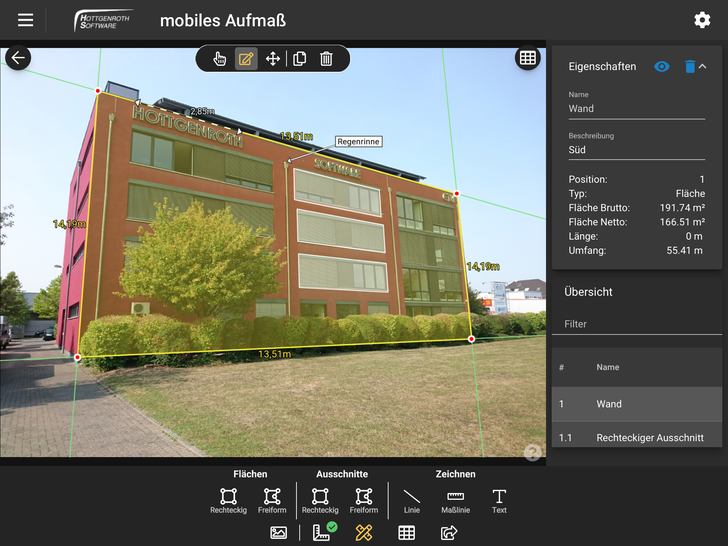Select the Wand row in overview
The image size is (728, 546).
coord(637,404)
